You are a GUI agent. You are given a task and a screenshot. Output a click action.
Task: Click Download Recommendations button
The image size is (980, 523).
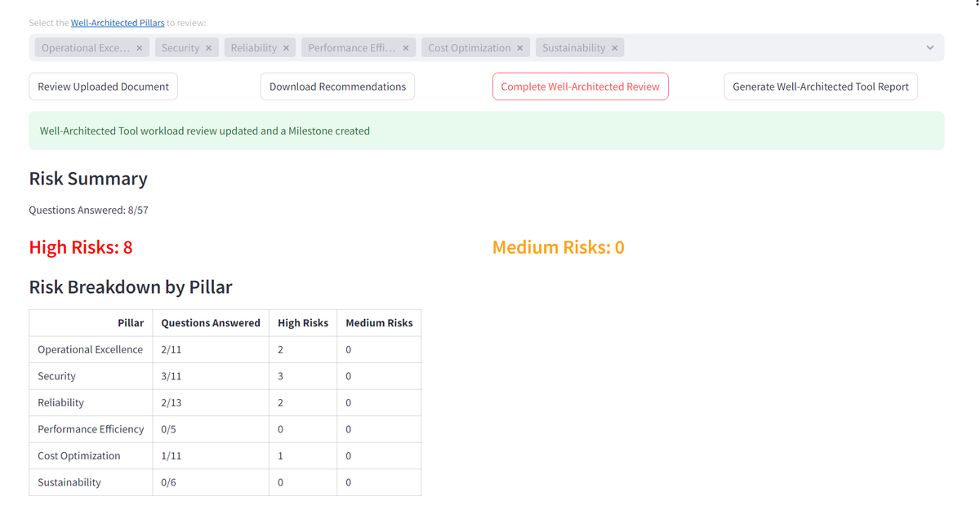point(337,86)
